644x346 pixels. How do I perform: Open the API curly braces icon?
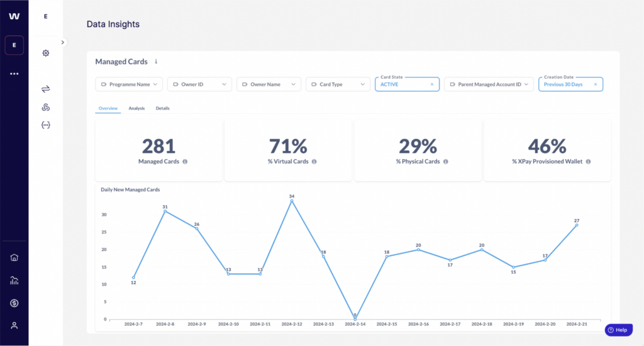click(x=45, y=125)
